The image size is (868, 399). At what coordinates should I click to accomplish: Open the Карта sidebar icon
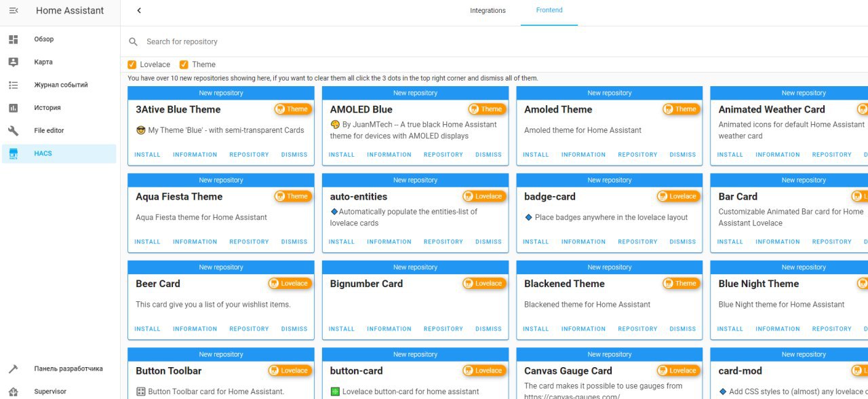pyautogui.click(x=13, y=62)
